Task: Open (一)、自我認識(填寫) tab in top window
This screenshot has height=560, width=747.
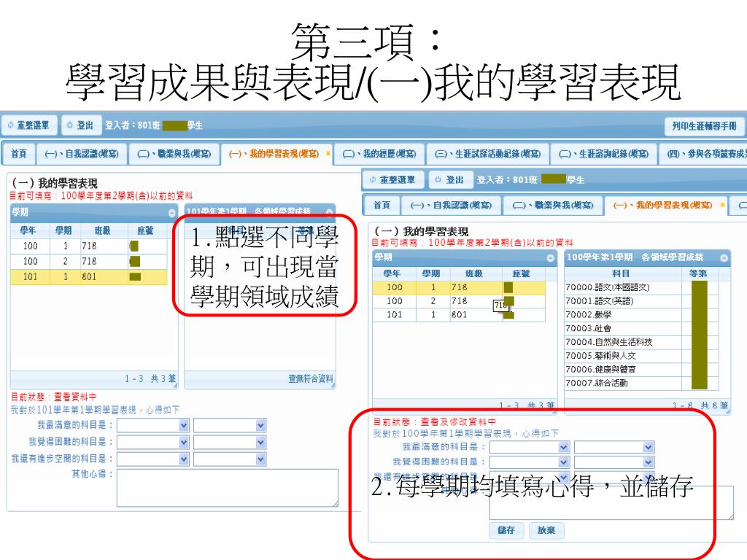Action: pos(82,154)
